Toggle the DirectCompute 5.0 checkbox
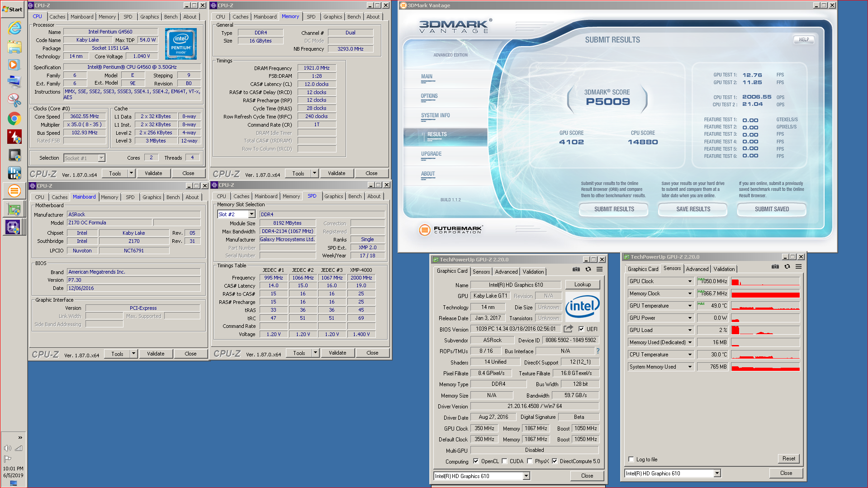The image size is (868, 488). (555, 461)
